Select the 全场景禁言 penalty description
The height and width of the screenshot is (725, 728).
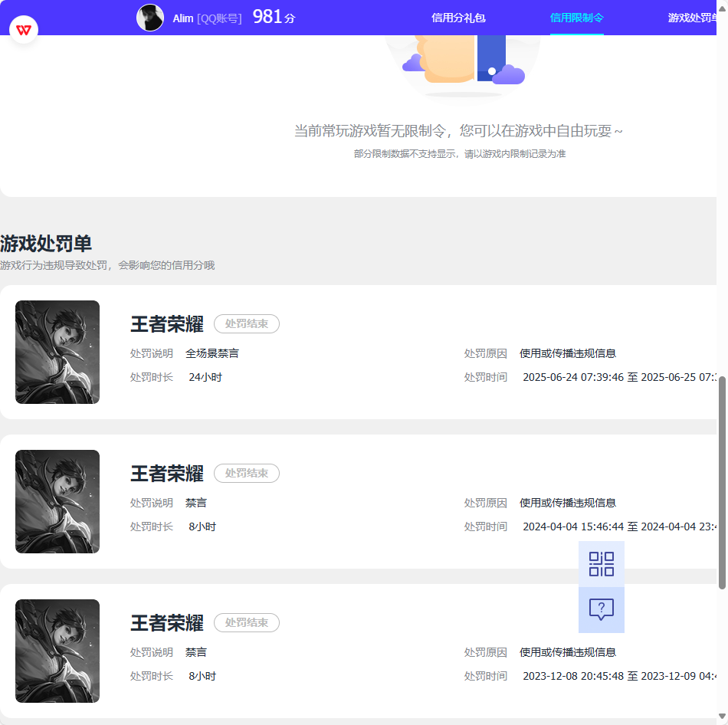[212, 353]
